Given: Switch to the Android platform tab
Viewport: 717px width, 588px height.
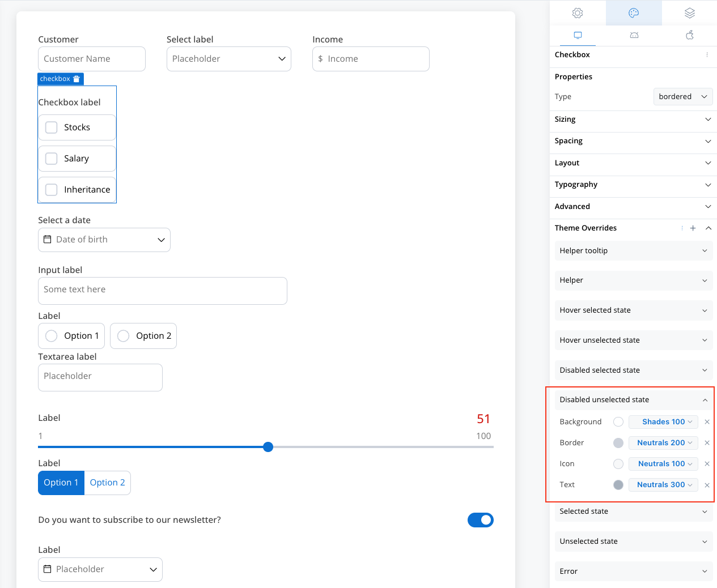Looking at the screenshot, I should (634, 35).
